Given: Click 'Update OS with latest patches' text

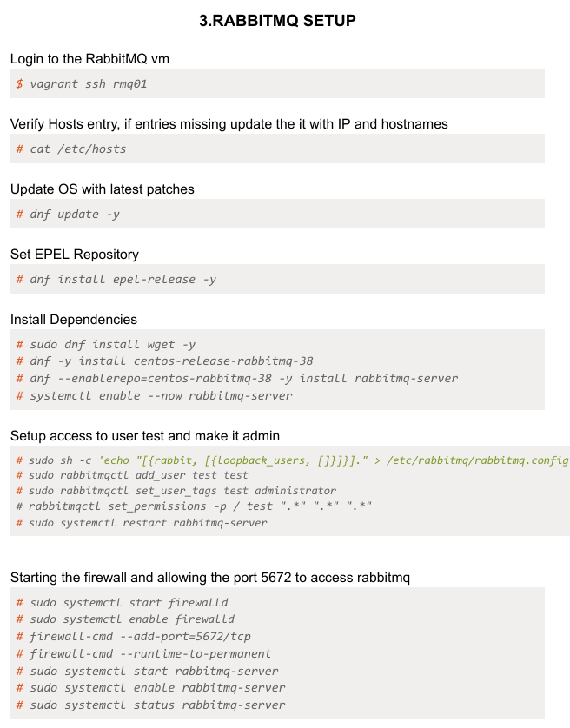Looking at the screenshot, I should click(x=103, y=189).
